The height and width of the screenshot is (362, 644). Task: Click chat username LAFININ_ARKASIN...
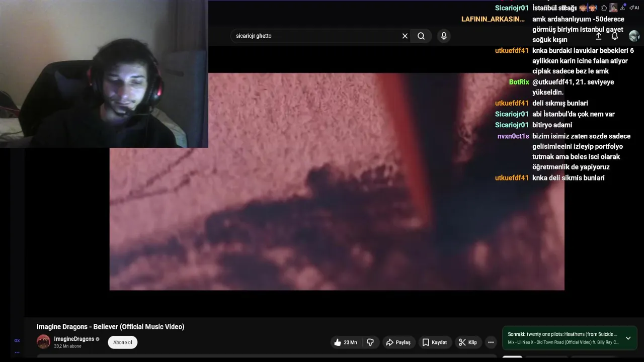point(493,19)
